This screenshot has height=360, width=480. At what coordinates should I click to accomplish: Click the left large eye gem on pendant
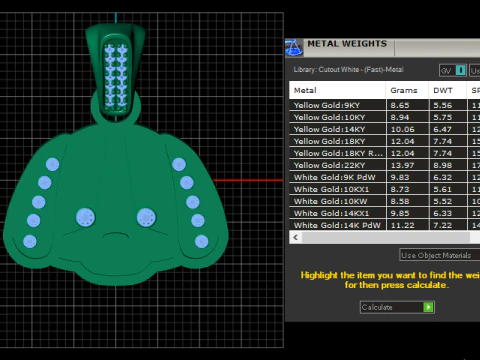point(85,217)
